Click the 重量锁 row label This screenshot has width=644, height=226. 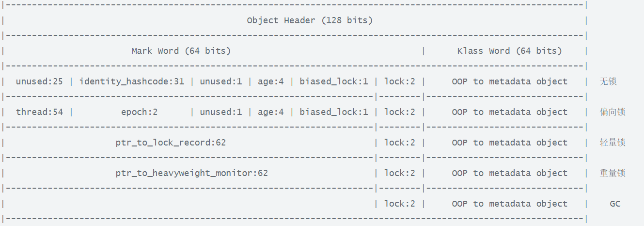pos(613,173)
